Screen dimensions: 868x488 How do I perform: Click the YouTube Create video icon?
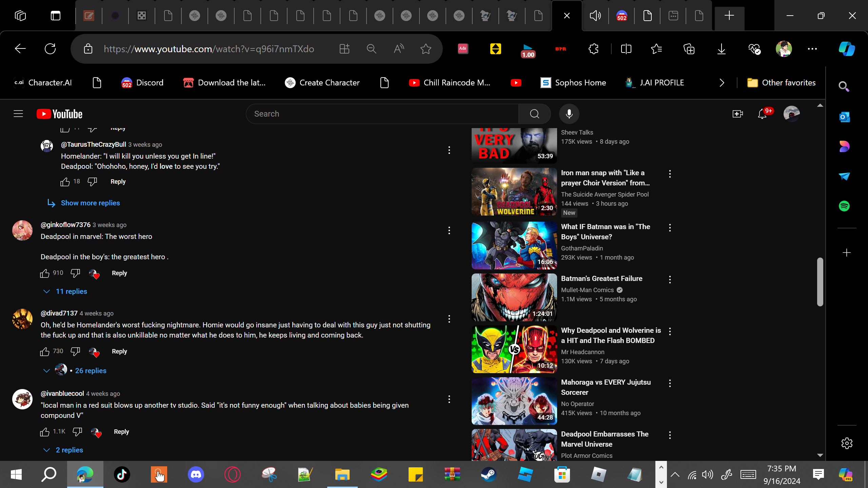(738, 114)
